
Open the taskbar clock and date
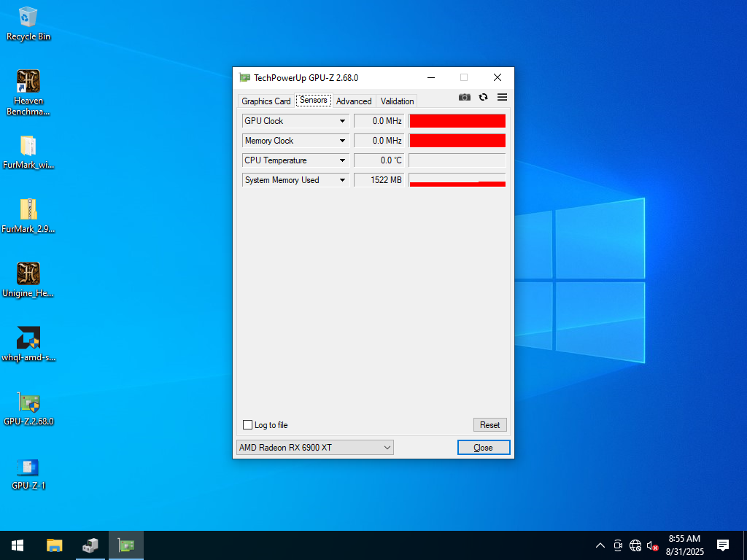684,545
